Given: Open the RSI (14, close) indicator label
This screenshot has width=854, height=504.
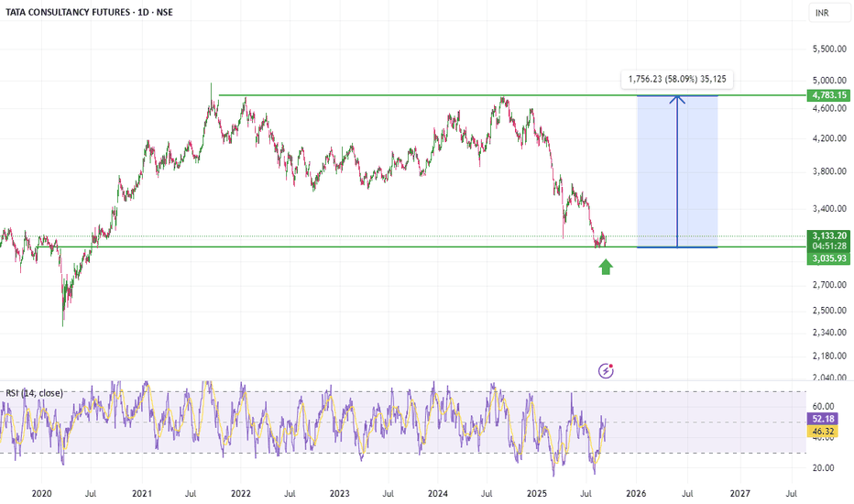Looking at the screenshot, I should coord(34,393).
